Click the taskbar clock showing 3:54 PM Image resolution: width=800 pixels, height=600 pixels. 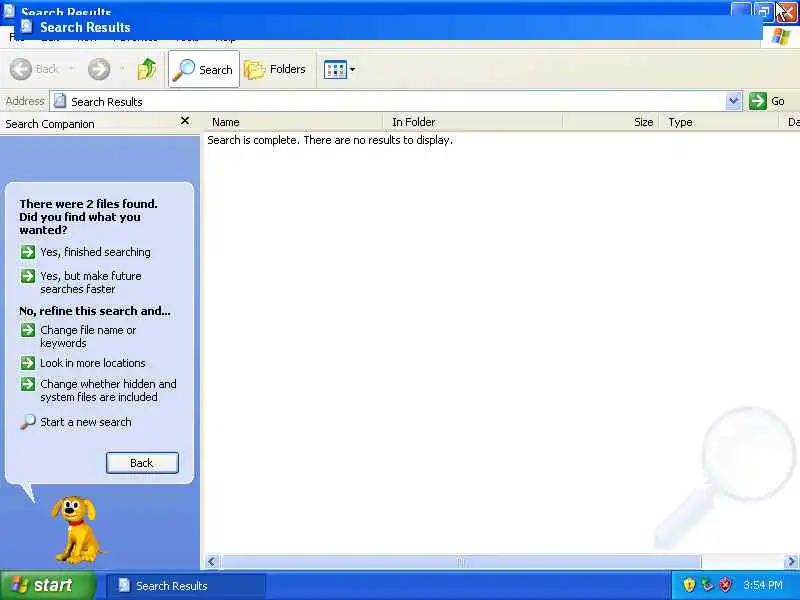click(763, 585)
